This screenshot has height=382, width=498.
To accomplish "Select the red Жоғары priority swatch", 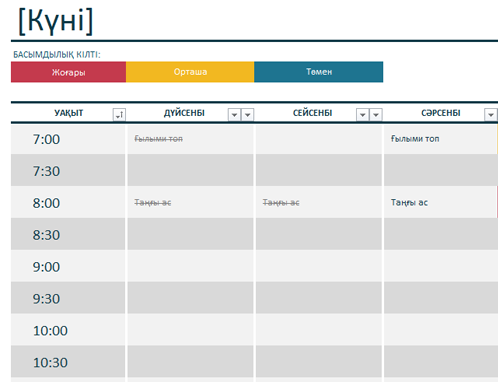I will pyautogui.click(x=68, y=72).
